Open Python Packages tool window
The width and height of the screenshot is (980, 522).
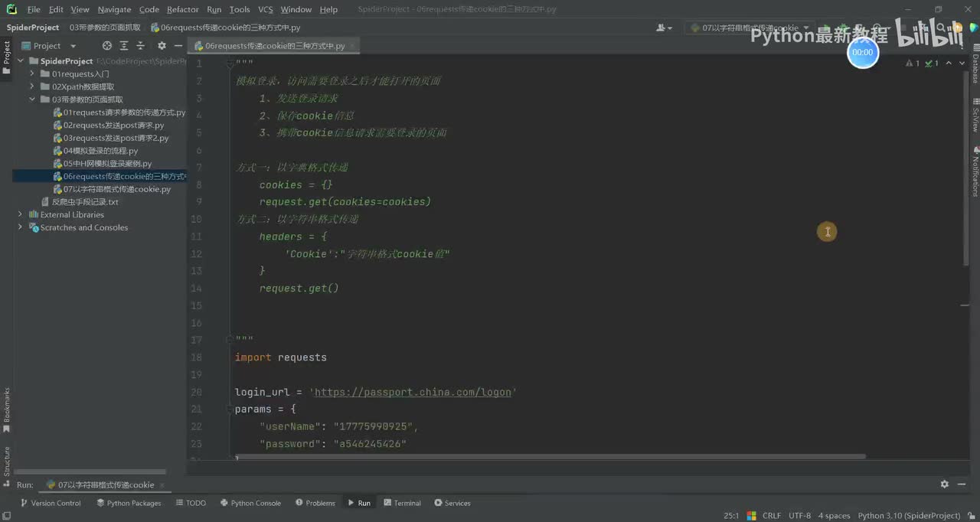coord(129,503)
